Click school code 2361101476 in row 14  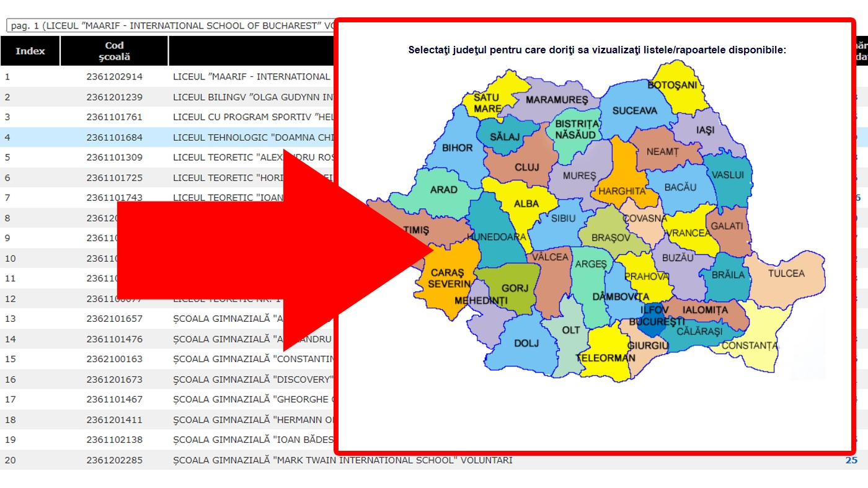pyautogui.click(x=114, y=339)
